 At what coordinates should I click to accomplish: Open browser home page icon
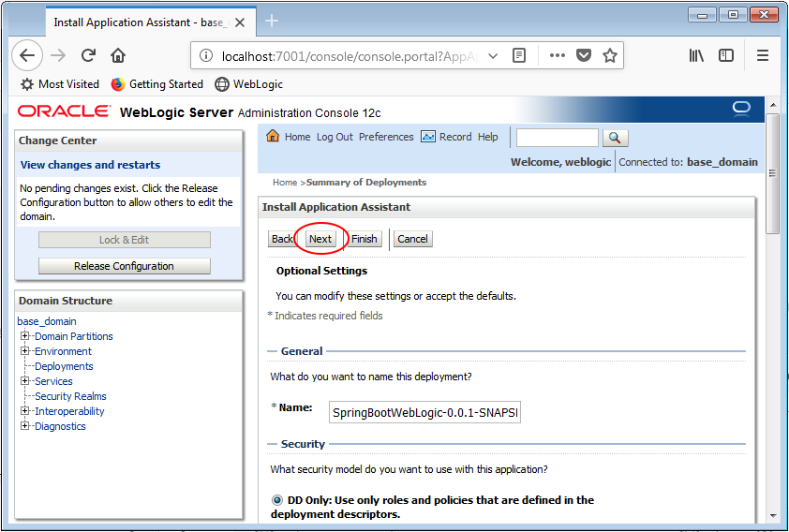(118, 55)
